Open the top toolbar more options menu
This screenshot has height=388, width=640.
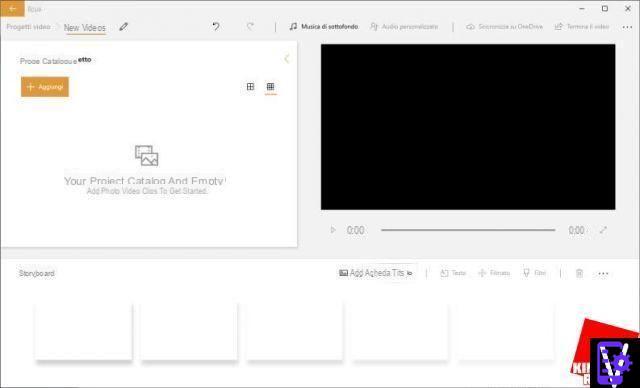(627, 27)
